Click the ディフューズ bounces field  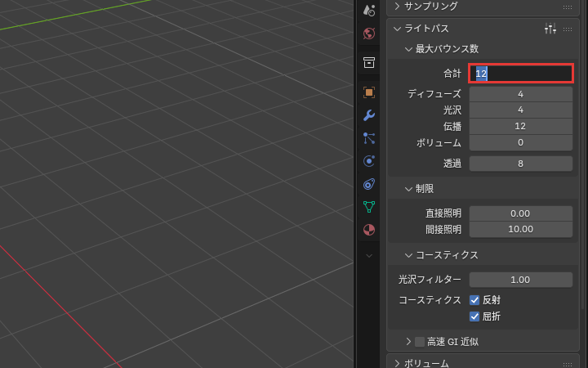(x=521, y=94)
